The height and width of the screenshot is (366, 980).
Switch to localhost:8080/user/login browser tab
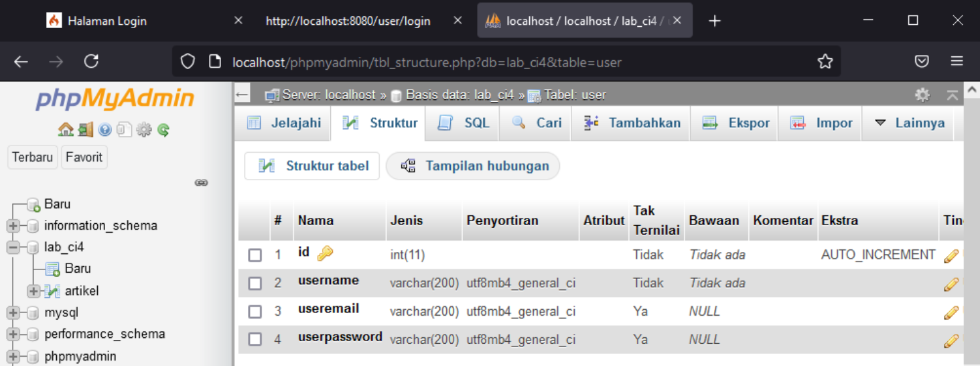pos(348,21)
